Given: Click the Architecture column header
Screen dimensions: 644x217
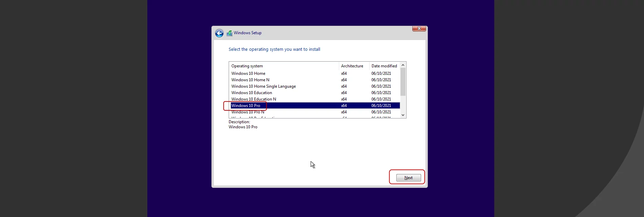Looking at the screenshot, I should (x=354, y=66).
